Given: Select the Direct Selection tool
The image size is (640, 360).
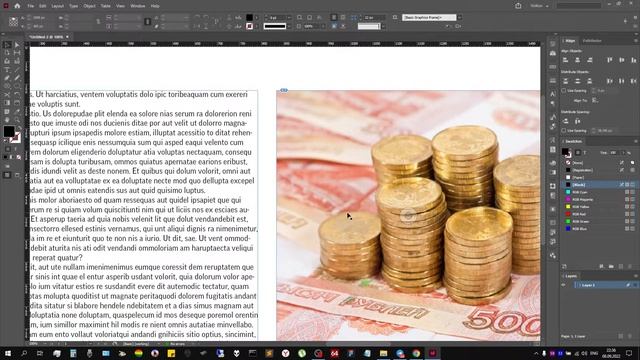Looking at the screenshot, I should point(17,45).
